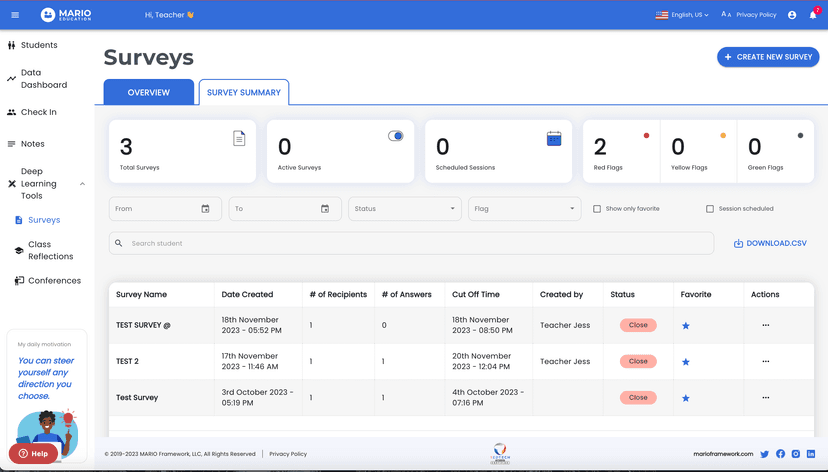The width and height of the screenshot is (828, 472).
Task: Open the hamburger menu icon
Action: [x=16, y=15]
